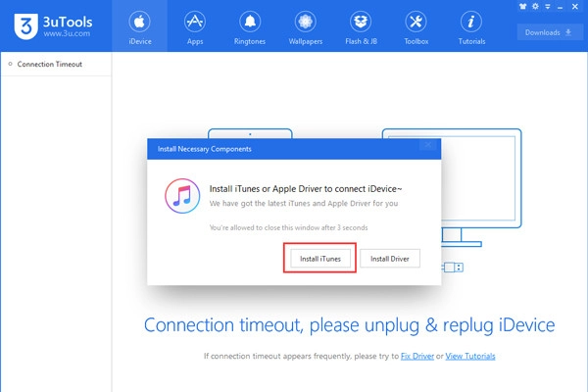Open the View Tutorials link
This screenshot has height=392, width=588.
(x=470, y=356)
